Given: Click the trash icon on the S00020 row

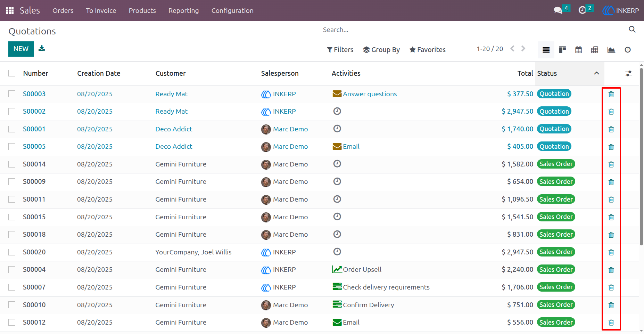Looking at the screenshot, I should 611,252.
